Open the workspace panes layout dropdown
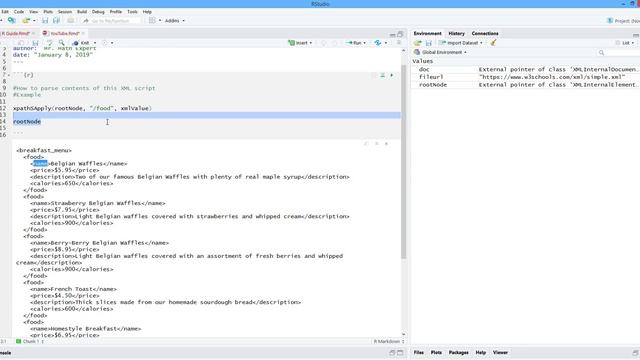The width and height of the screenshot is (640, 360). point(155,20)
